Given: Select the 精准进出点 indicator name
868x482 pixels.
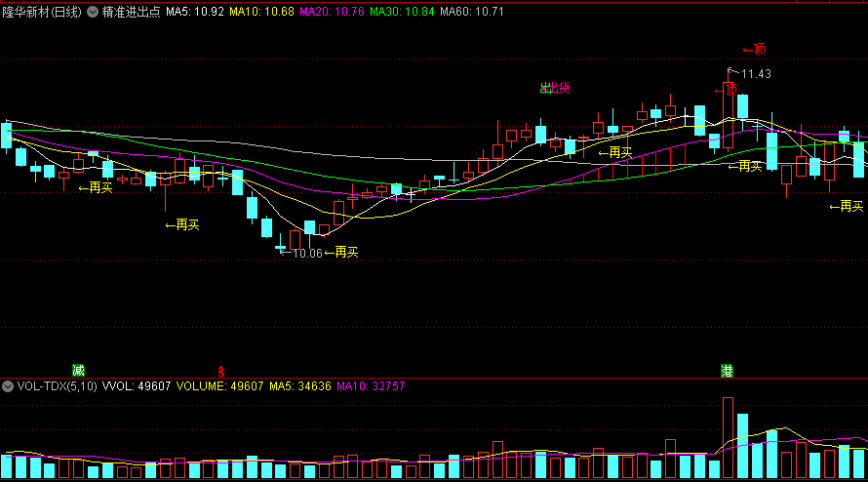Looking at the screenshot, I should pyautogui.click(x=132, y=12).
